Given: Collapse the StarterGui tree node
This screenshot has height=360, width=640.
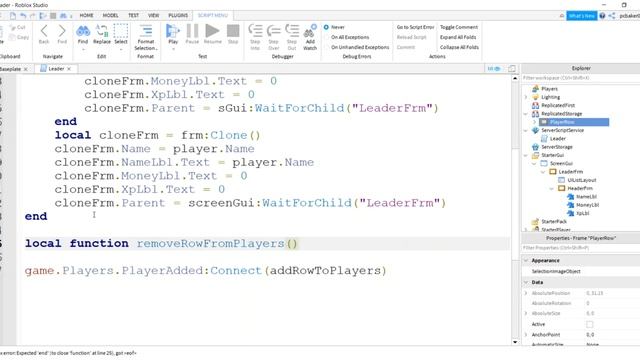Looking at the screenshot, I should click(526, 155).
